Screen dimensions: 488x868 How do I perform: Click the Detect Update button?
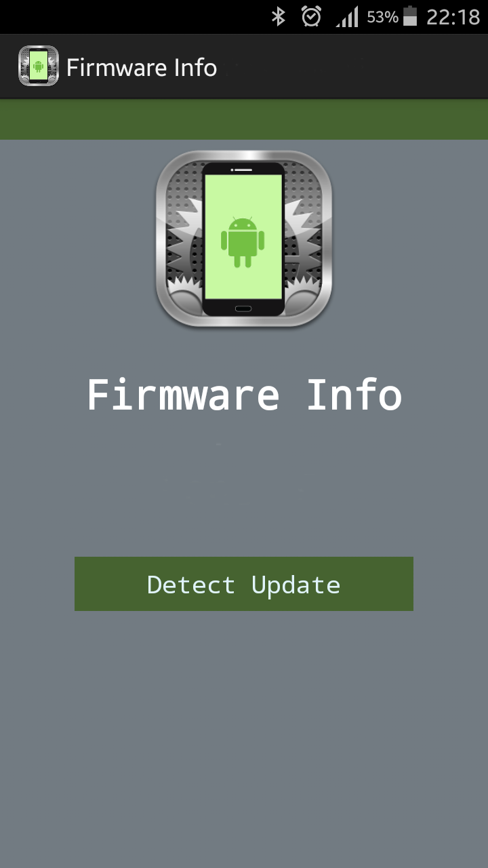pos(244,584)
